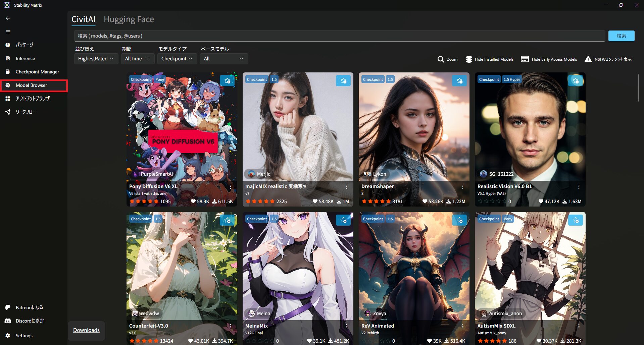Expand the Checkpoint model type dropdown
644x345 pixels.
(x=177, y=59)
